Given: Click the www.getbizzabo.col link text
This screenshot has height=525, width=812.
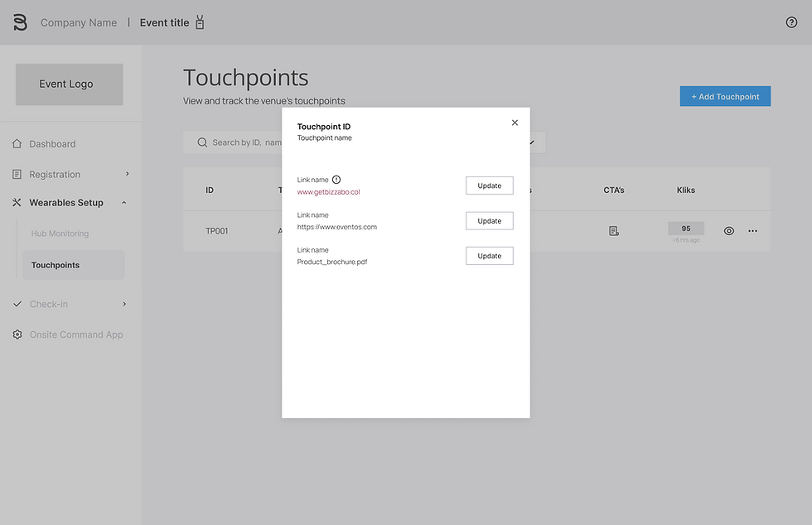Looking at the screenshot, I should point(328,191).
